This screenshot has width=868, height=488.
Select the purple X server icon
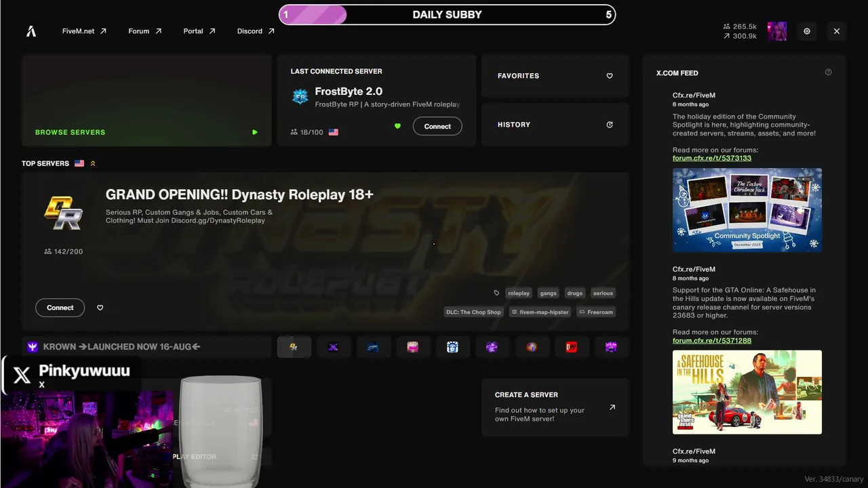[334, 347]
